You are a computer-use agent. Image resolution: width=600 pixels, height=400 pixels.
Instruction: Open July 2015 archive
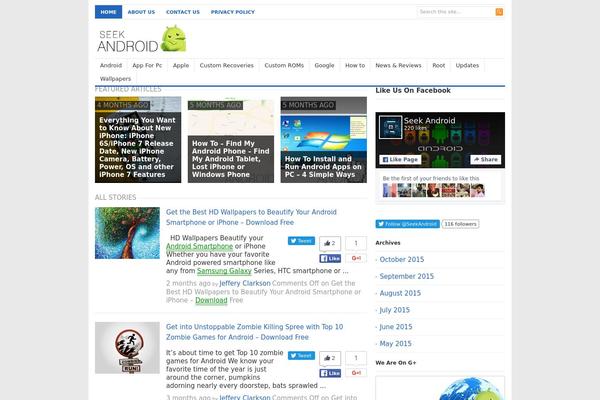coord(395,310)
